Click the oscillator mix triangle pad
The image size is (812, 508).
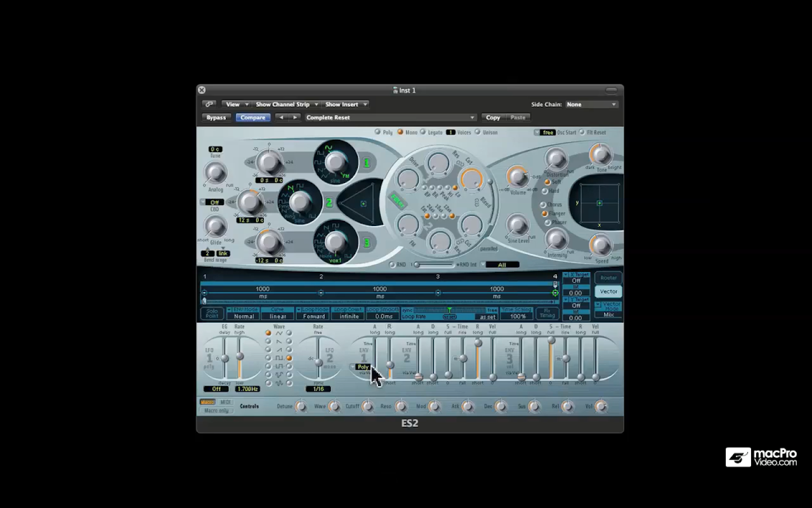pos(361,204)
